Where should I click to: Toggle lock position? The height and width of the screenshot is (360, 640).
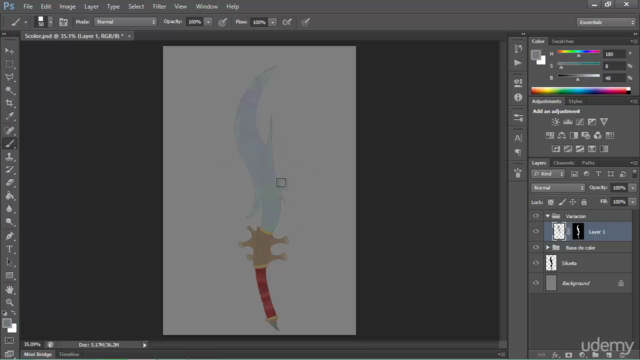coord(573,202)
